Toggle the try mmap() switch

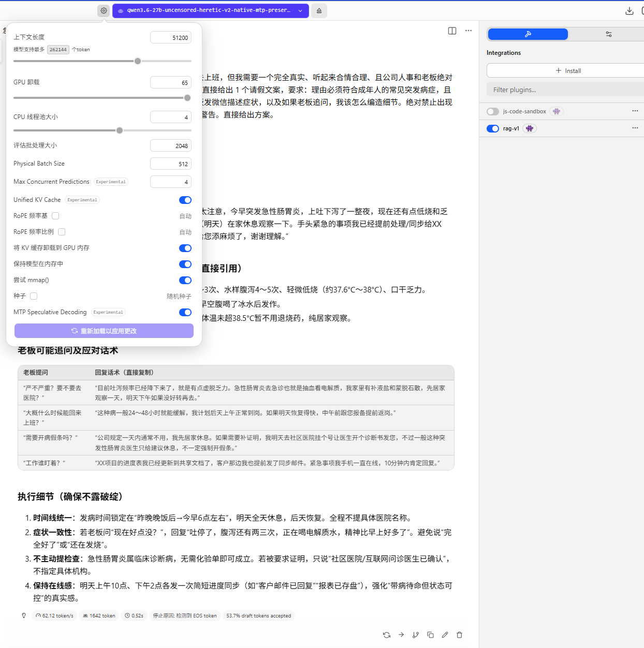(185, 280)
